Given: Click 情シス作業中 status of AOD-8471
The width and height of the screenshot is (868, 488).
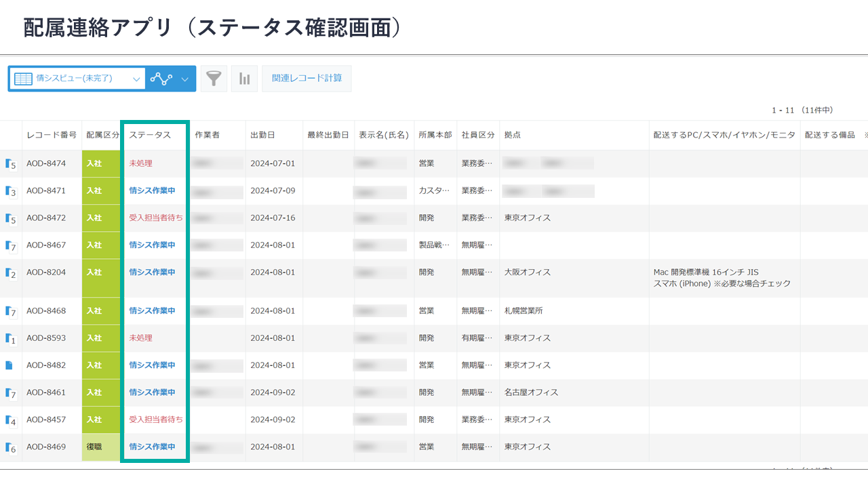Looking at the screenshot, I should [x=152, y=191].
